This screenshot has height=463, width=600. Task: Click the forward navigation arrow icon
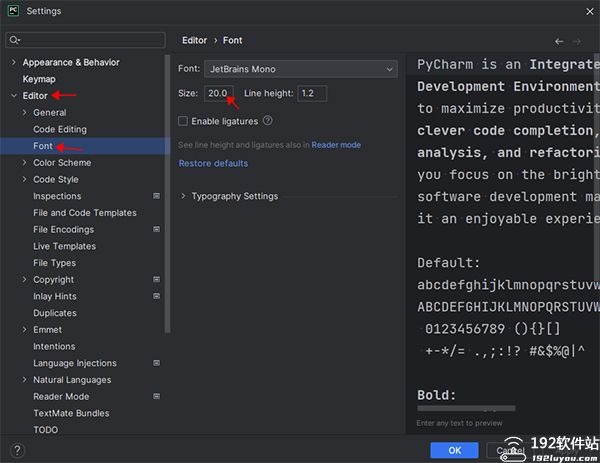coord(577,41)
